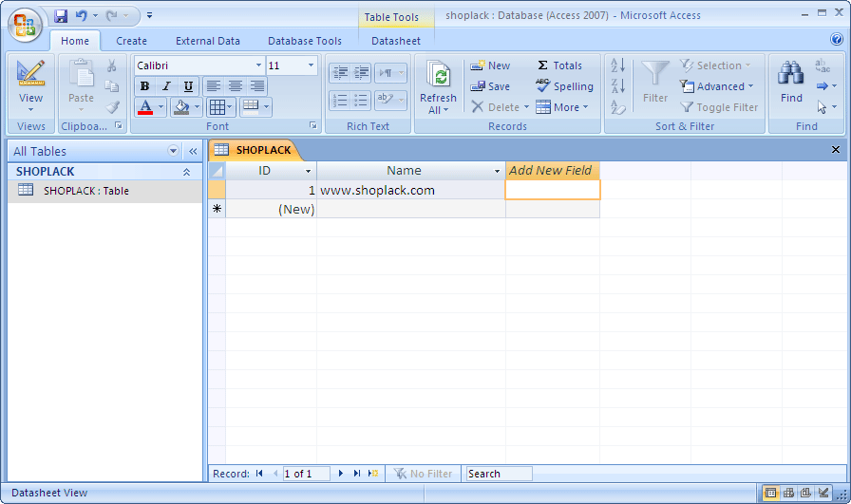Viewport: 851px width, 504px height.
Task: Click the Text Highlight Color icon
Action: (386, 100)
